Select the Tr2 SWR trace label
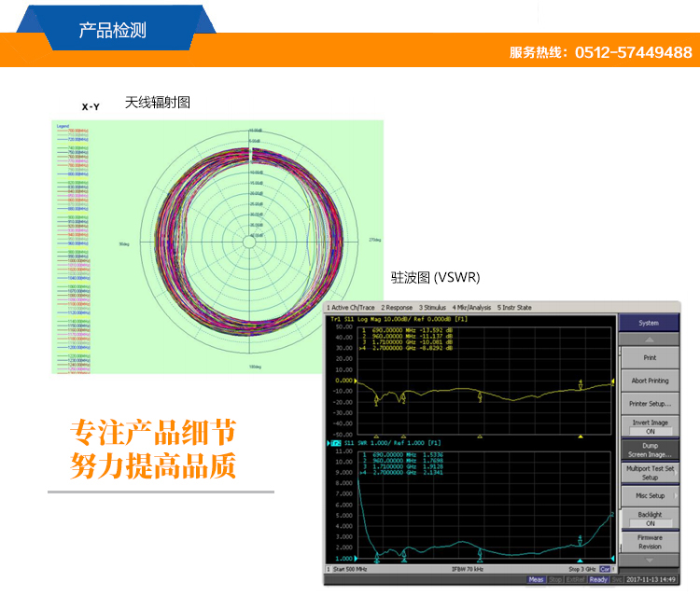The height and width of the screenshot is (610, 700). [x=334, y=442]
